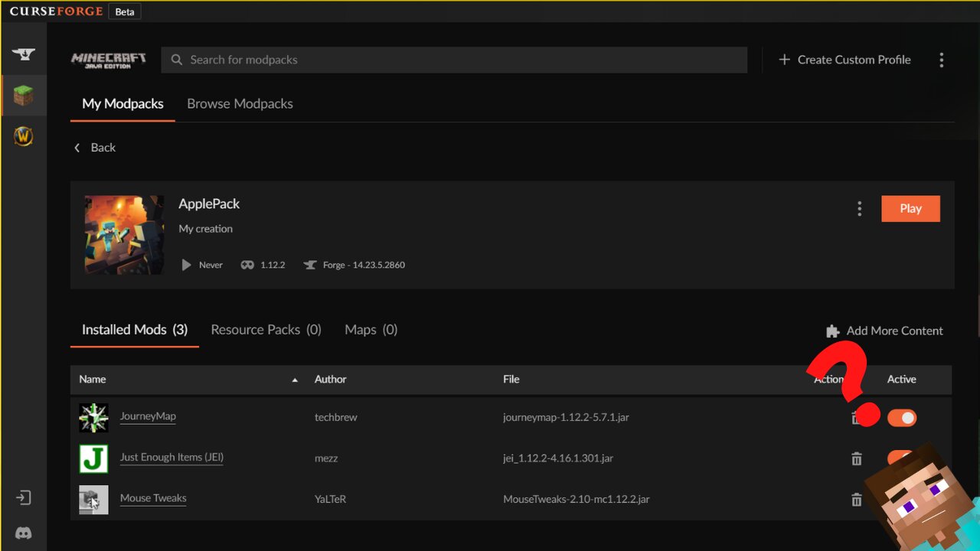The width and height of the screenshot is (980, 551).
Task: Click the File column header
Action: pos(511,380)
